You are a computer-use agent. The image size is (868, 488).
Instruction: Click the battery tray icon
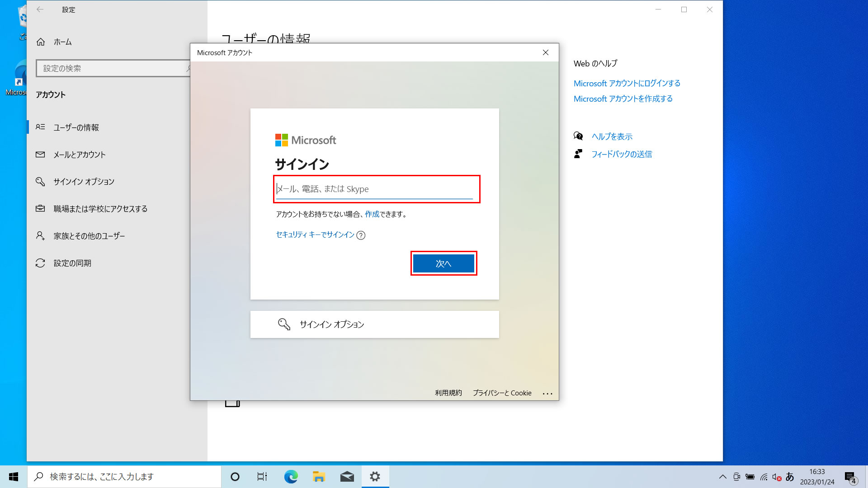pos(750,477)
